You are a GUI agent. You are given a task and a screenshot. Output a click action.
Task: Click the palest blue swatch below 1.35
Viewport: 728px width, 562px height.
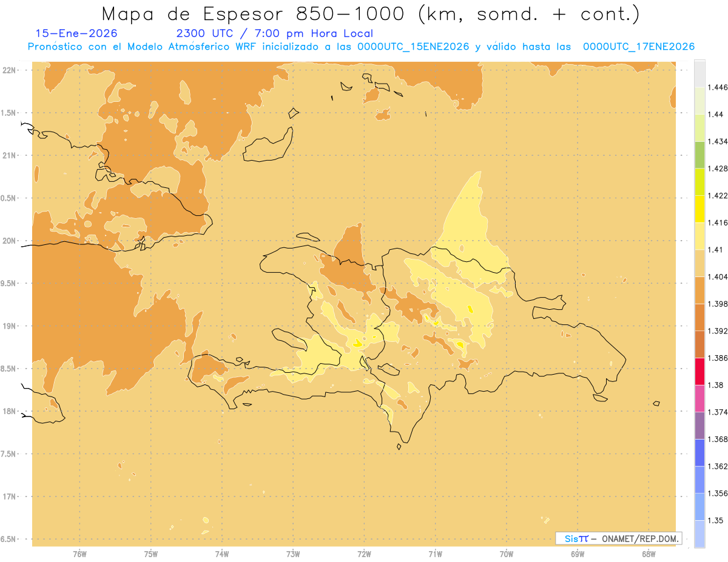[x=699, y=534]
